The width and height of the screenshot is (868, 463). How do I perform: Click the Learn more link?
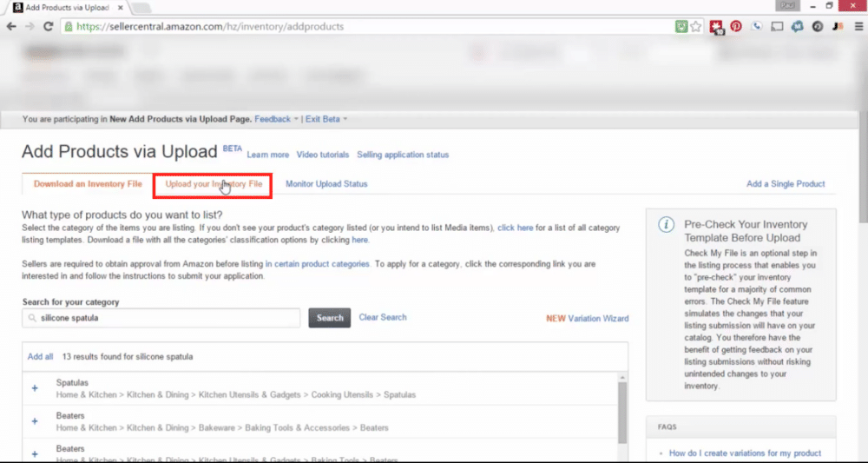pos(268,155)
